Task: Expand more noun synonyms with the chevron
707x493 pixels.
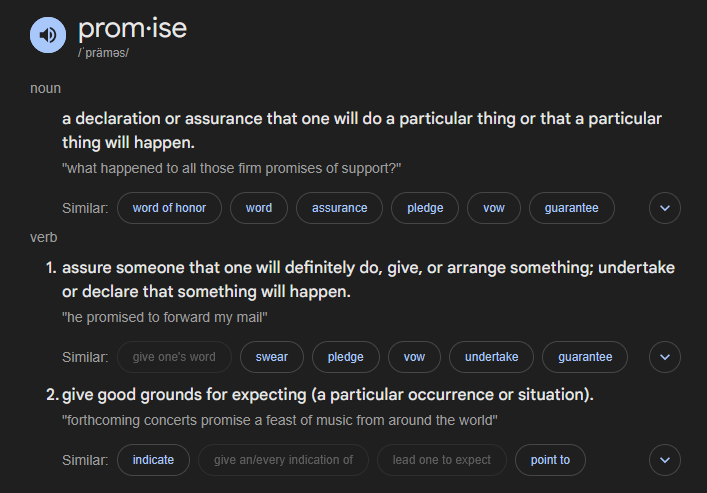Action: point(665,208)
